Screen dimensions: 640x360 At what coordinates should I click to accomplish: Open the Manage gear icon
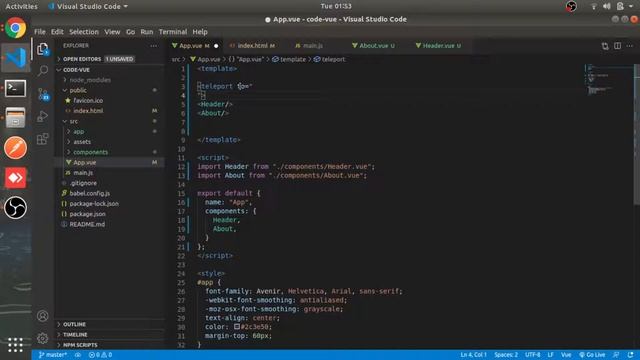pyautogui.click(x=42, y=338)
